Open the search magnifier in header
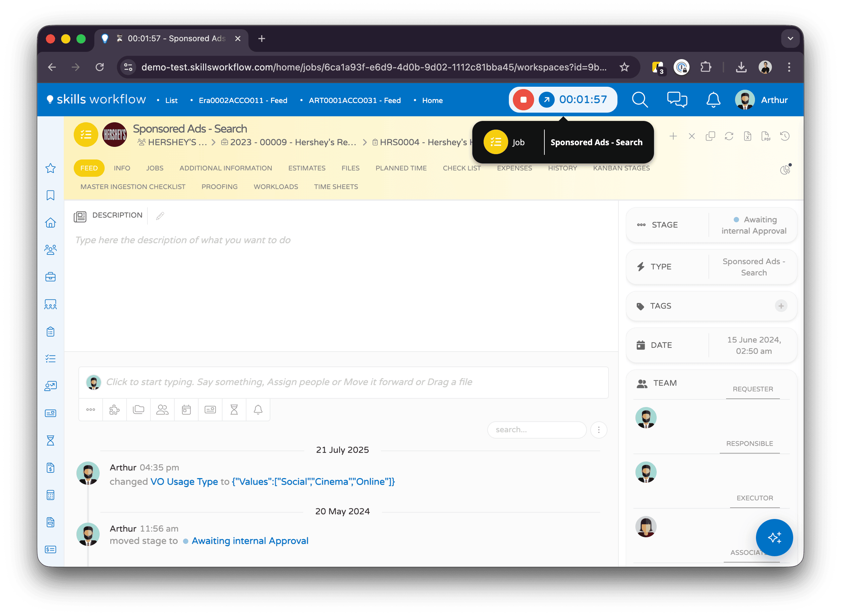Screen dimensions: 841x616 click(x=640, y=100)
